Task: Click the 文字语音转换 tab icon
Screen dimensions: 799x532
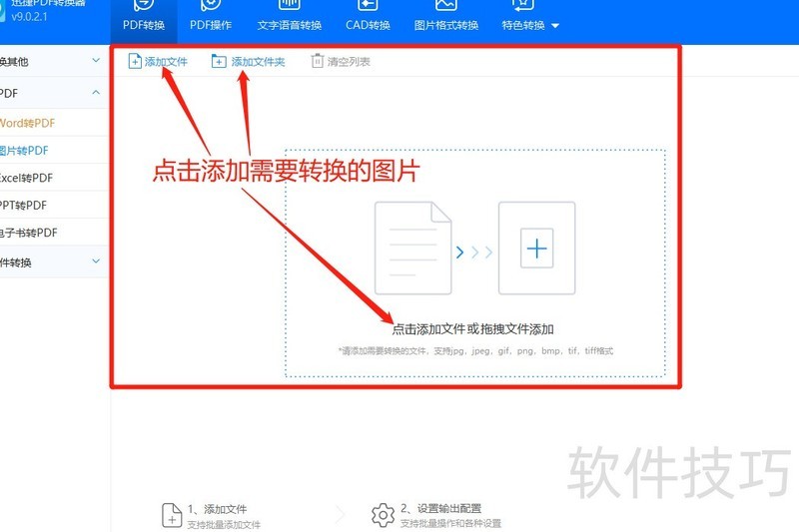Action: click(x=289, y=5)
